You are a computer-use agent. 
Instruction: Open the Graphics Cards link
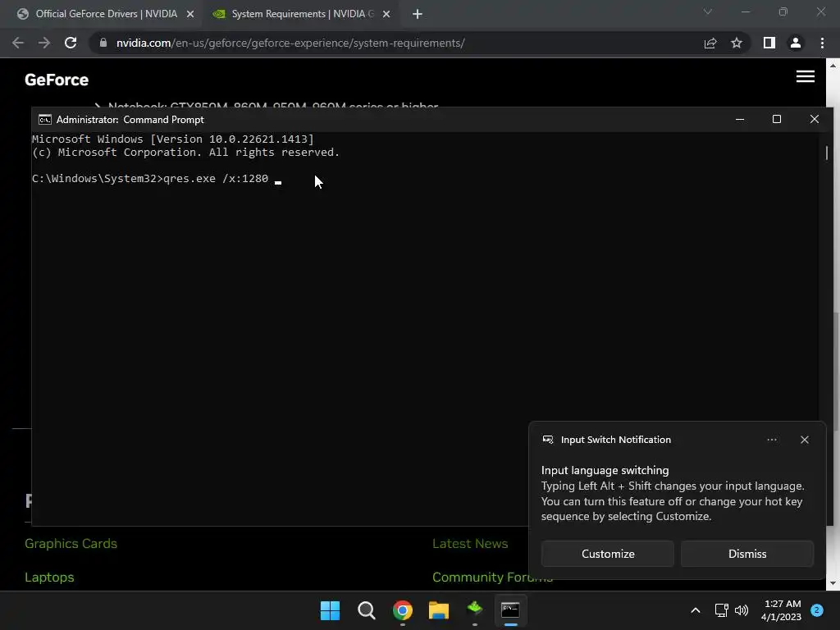tap(71, 544)
